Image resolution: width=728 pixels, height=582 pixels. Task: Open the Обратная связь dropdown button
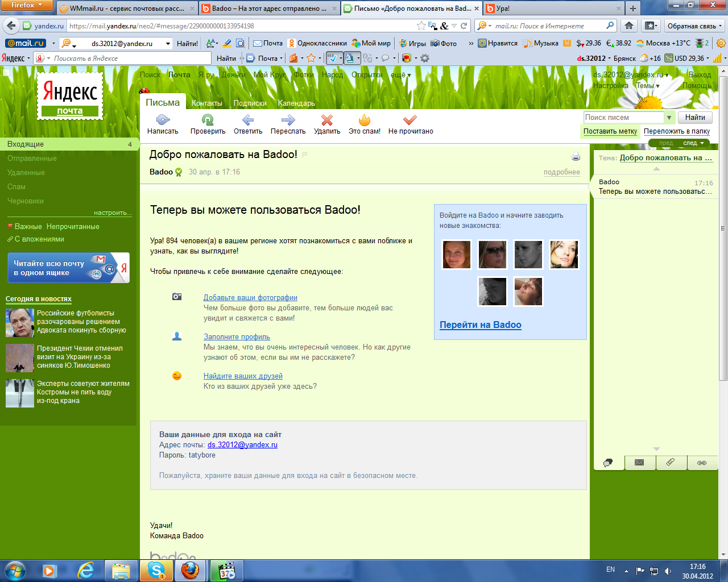[x=694, y=26]
